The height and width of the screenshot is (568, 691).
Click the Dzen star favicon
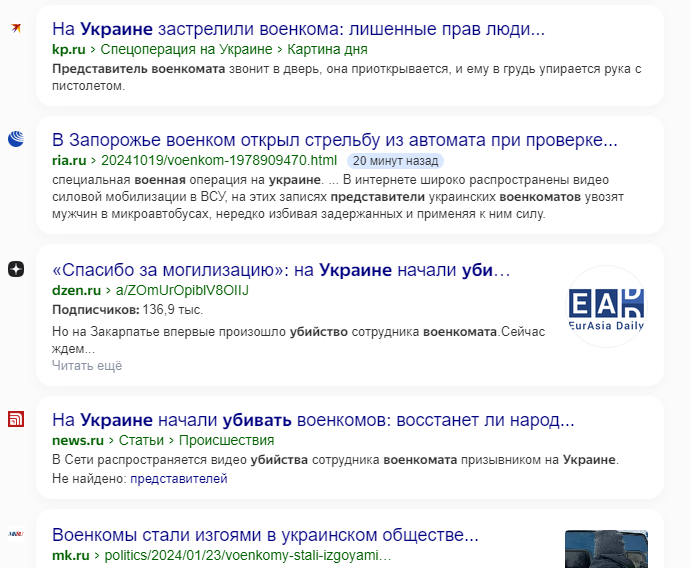16,269
